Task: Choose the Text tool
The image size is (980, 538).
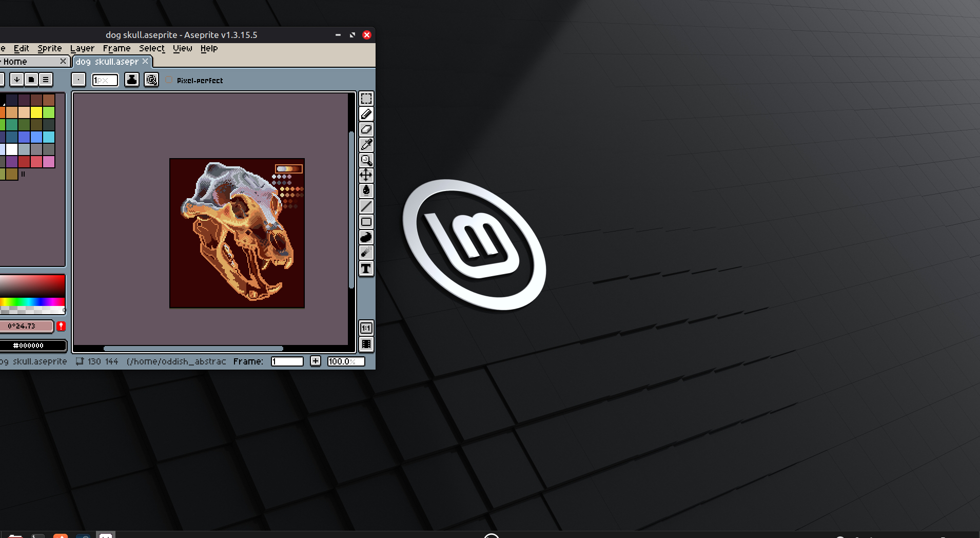Action: click(x=366, y=268)
